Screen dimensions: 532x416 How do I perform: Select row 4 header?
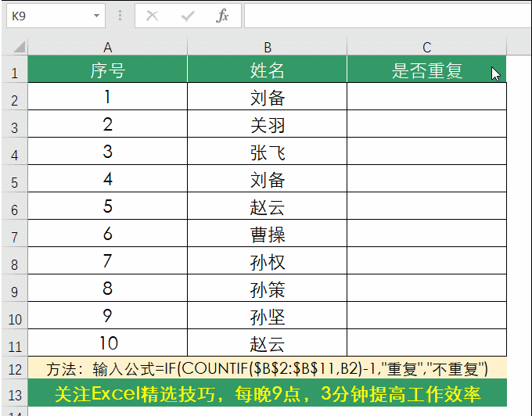tap(15, 152)
